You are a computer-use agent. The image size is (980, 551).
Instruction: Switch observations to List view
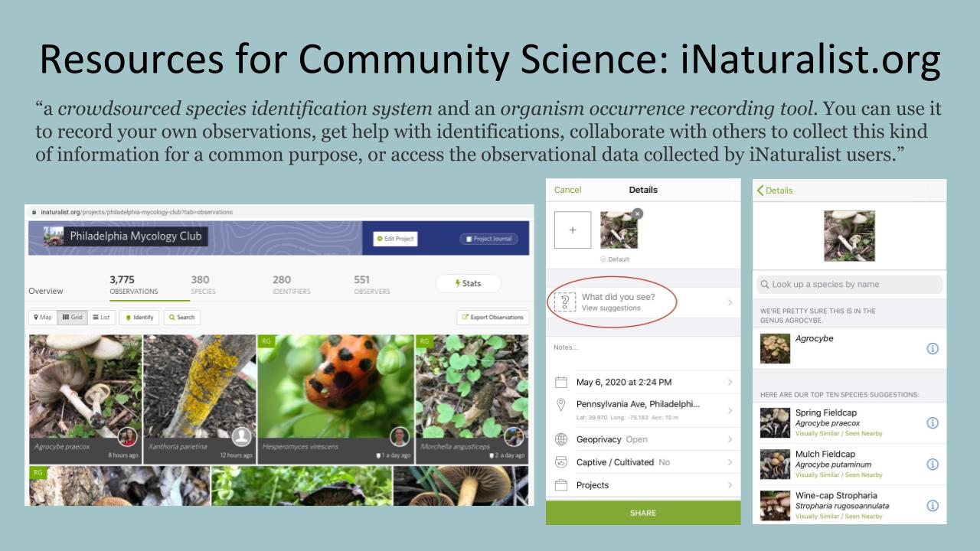coord(101,317)
